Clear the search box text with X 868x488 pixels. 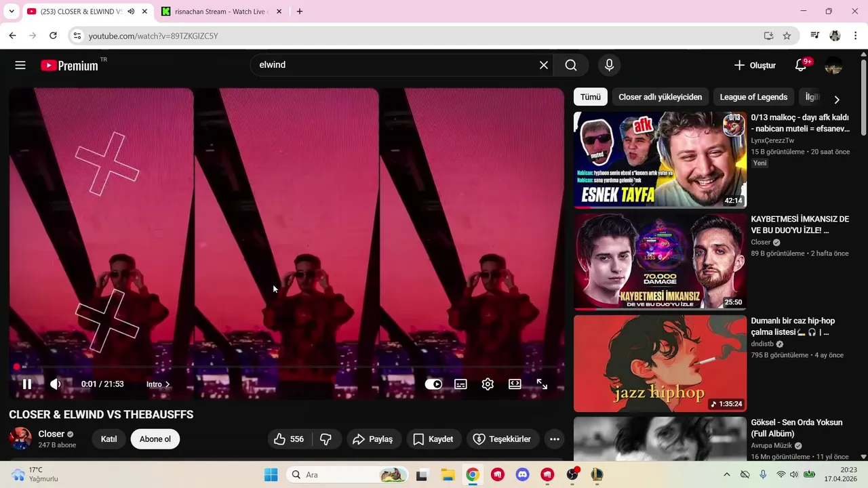(543, 65)
